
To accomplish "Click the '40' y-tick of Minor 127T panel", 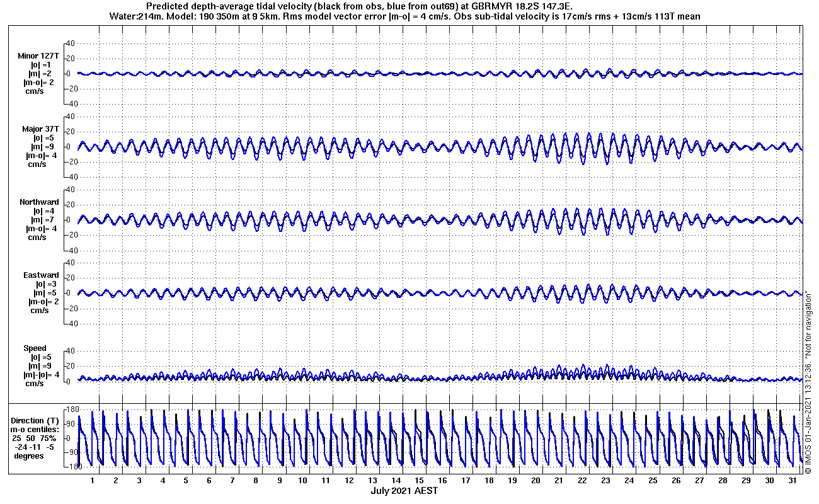I will click(71, 43).
